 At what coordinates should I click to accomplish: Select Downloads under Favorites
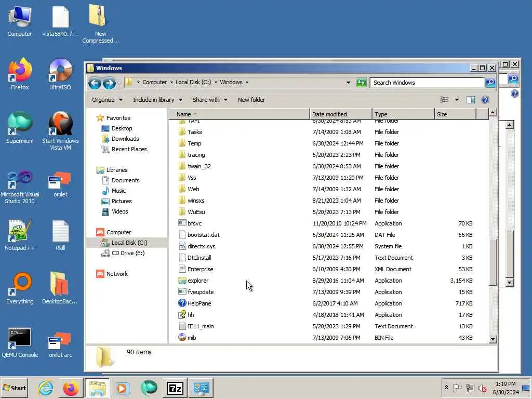pos(121,139)
